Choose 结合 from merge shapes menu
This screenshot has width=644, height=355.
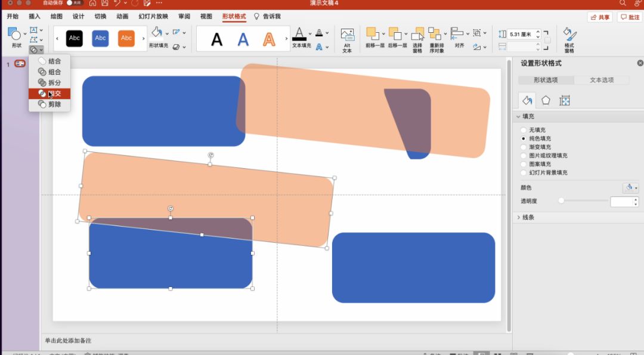click(49, 61)
